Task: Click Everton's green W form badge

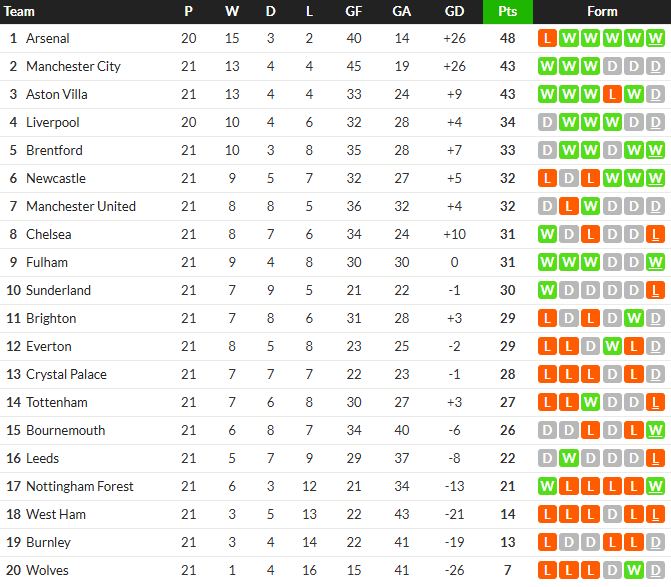Action: (612, 347)
